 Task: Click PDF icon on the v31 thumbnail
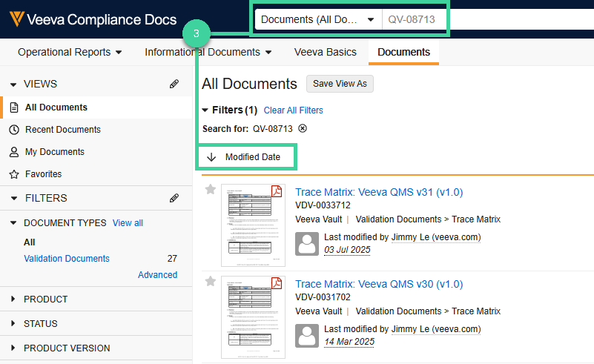277,191
